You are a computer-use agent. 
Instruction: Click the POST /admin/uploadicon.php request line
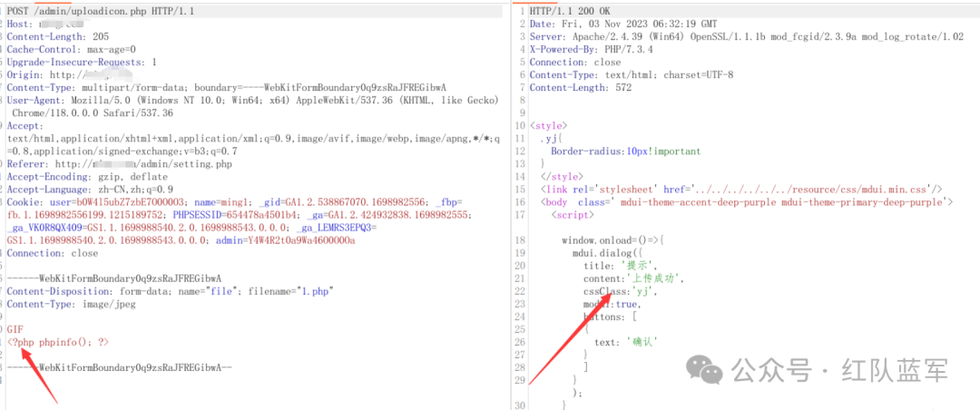coord(100,12)
